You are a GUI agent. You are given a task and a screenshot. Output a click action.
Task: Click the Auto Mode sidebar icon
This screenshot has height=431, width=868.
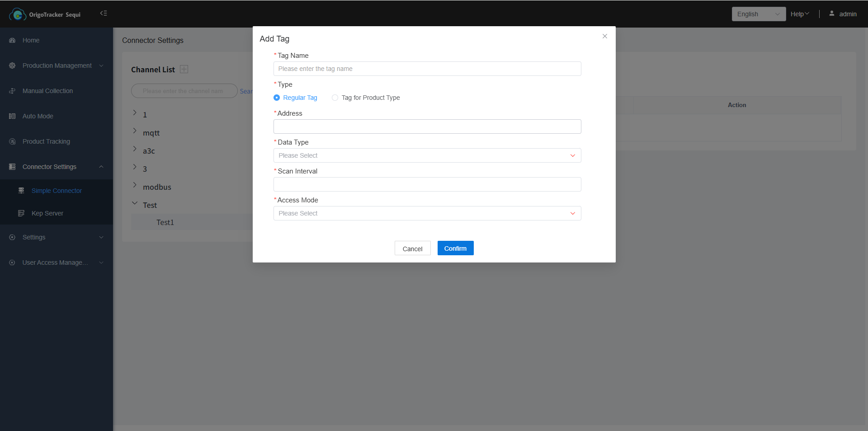click(x=12, y=116)
